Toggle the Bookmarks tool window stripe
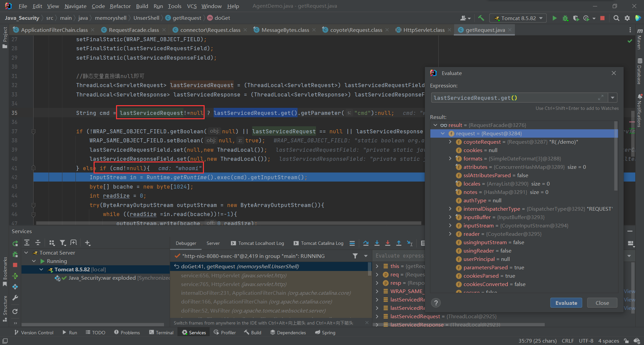Screen dimensions: 644x345 click(5, 271)
